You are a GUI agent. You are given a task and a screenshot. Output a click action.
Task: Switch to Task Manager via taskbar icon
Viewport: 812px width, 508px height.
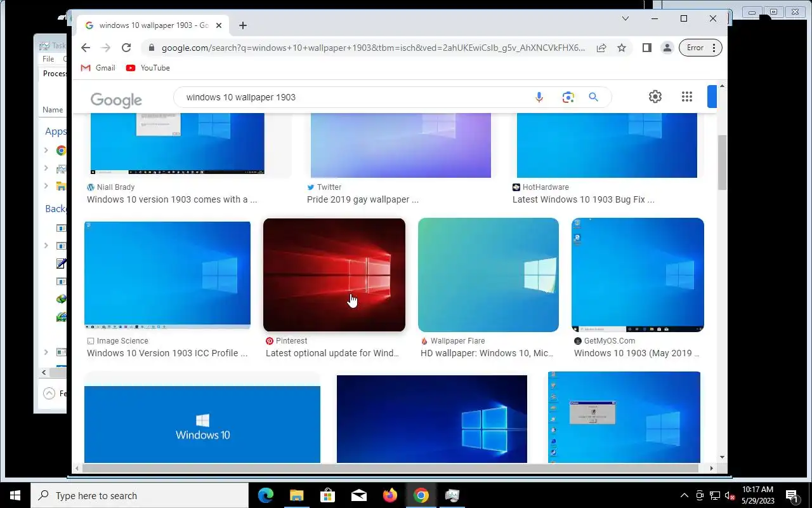point(452,495)
